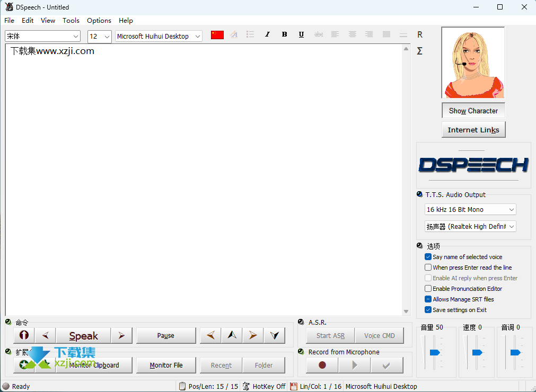Click the T.T.S. Audio Output section icon
The image size is (536, 392).
click(x=420, y=194)
